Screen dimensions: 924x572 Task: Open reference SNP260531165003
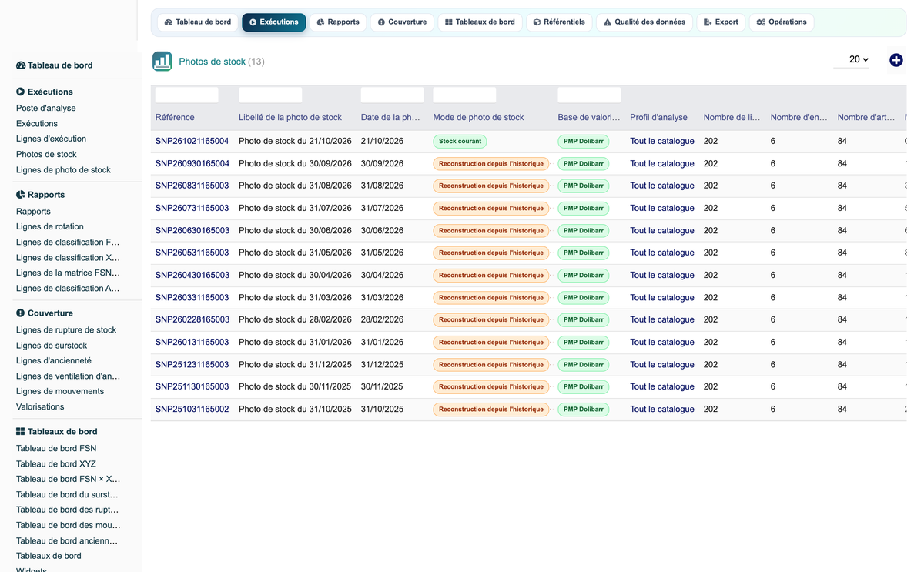[192, 253]
